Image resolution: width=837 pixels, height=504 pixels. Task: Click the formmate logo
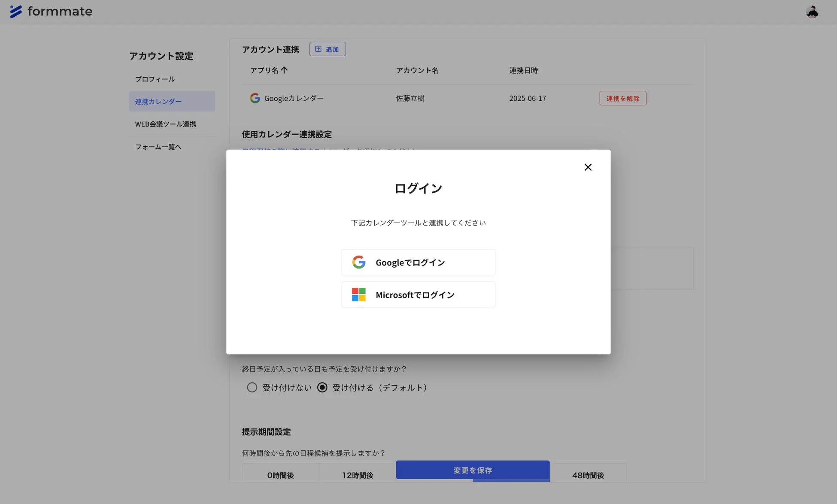click(51, 12)
